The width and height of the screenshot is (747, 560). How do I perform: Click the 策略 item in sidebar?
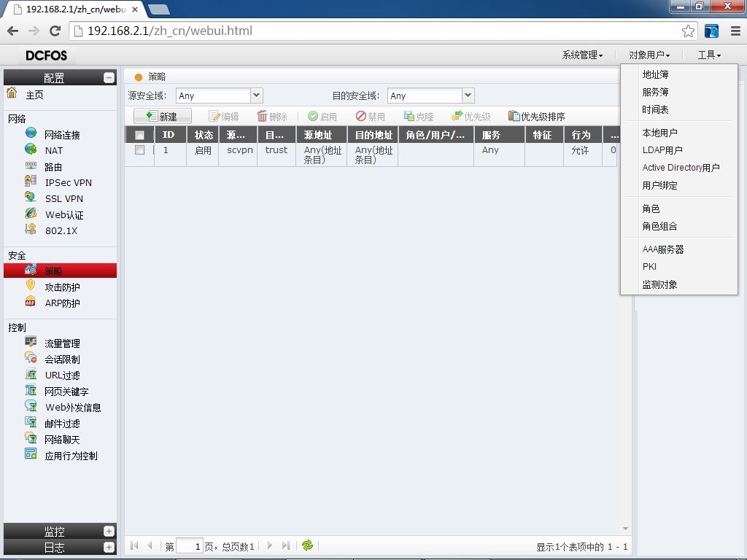pyautogui.click(x=60, y=271)
